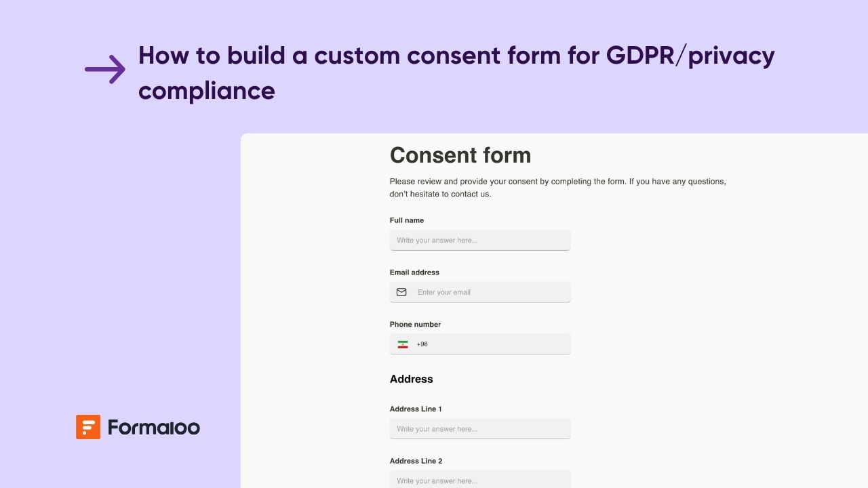Click the Address section heading
Image resolution: width=868 pixels, height=488 pixels.
pyautogui.click(x=411, y=379)
